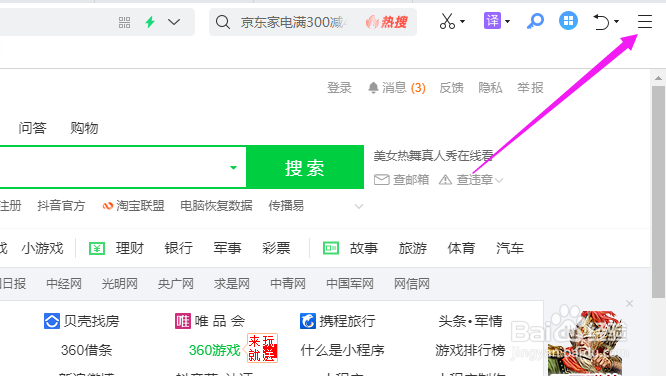Open the 网信网 site link

click(412, 284)
